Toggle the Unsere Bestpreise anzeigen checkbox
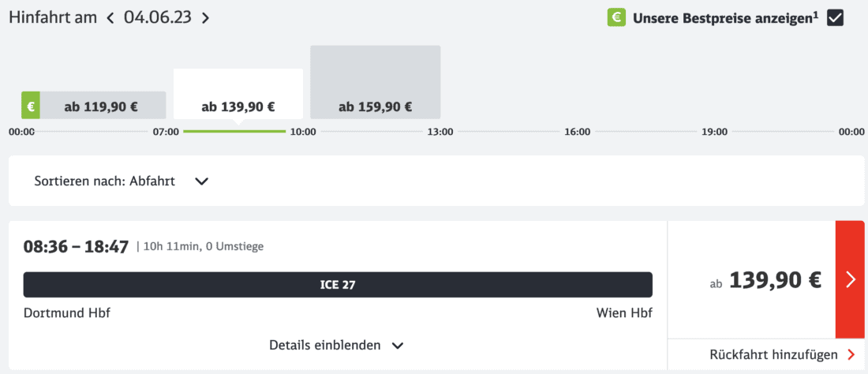The height and width of the screenshot is (374, 868). pyautogui.click(x=835, y=17)
